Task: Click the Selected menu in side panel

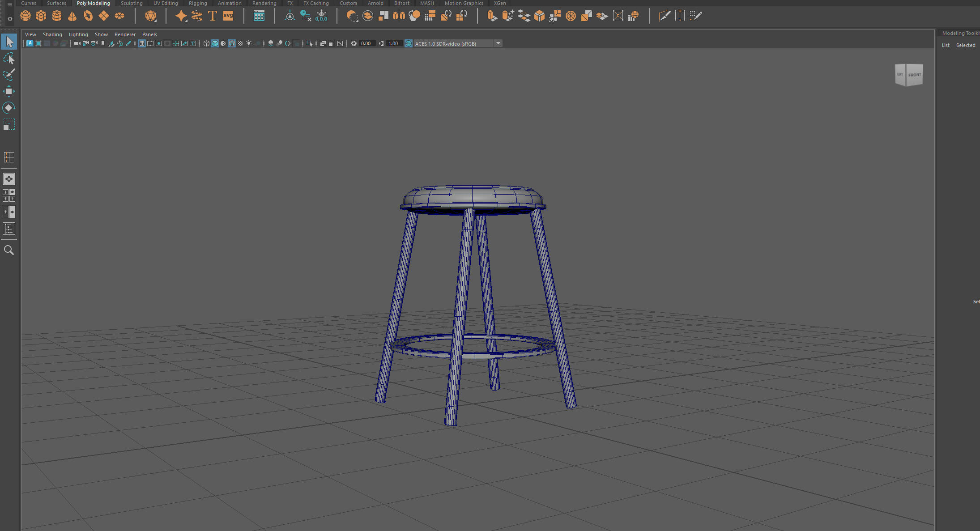Action: tap(965, 45)
